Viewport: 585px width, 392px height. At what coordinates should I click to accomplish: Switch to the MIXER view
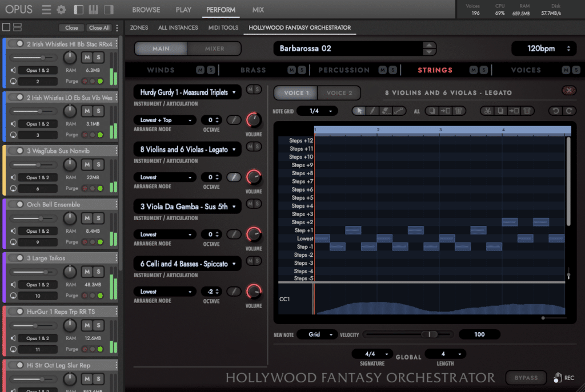click(215, 49)
